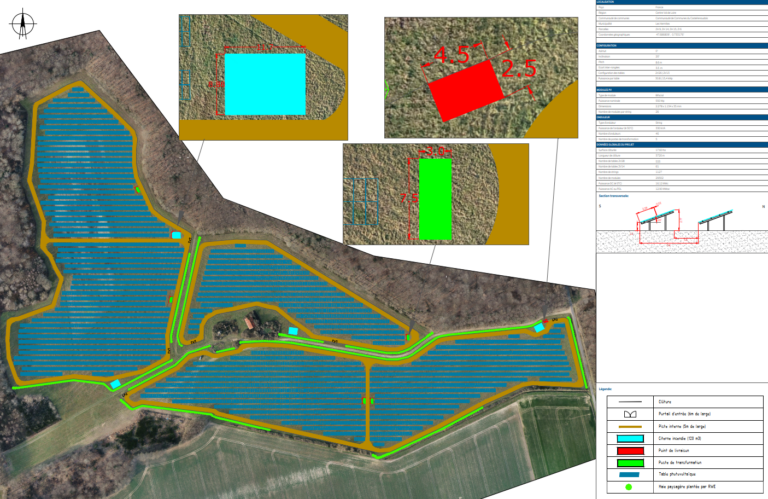Click the blue Table photovoltaïque legend symbol
The width and height of the screenshot is (768, 499).
[629, 475]
